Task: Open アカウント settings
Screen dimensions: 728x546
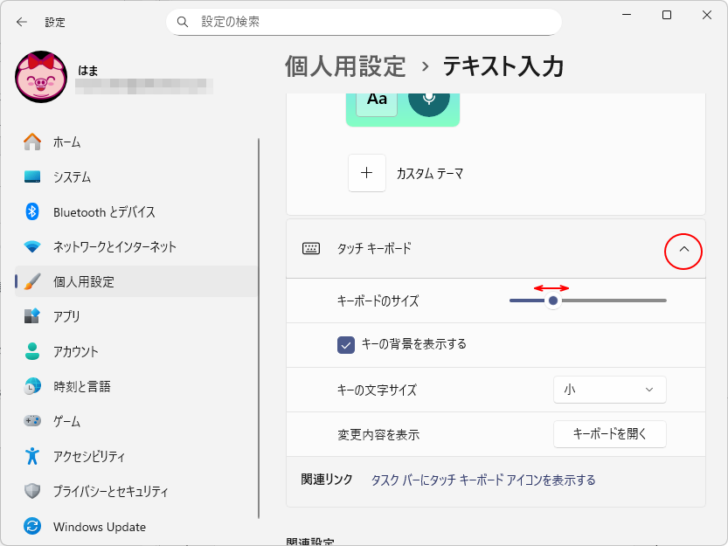Action: tap(136, 351)
